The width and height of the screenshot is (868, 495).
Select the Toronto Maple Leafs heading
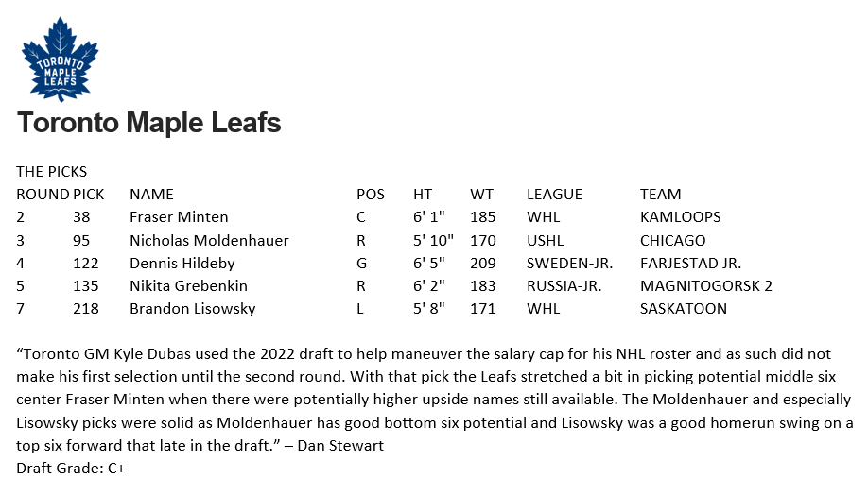click(148, 123)
